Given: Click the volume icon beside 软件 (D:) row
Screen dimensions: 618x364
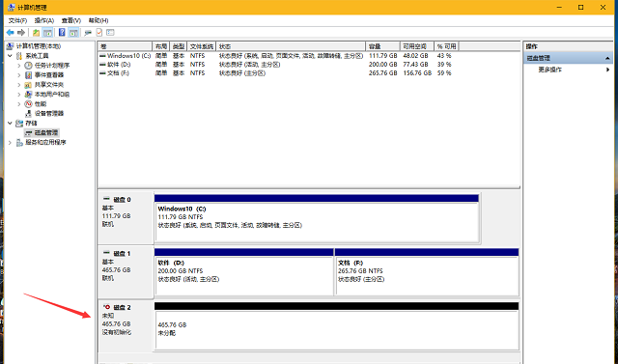Looking at the screenshot, I should pyautogui.click(x=102, y=65).
